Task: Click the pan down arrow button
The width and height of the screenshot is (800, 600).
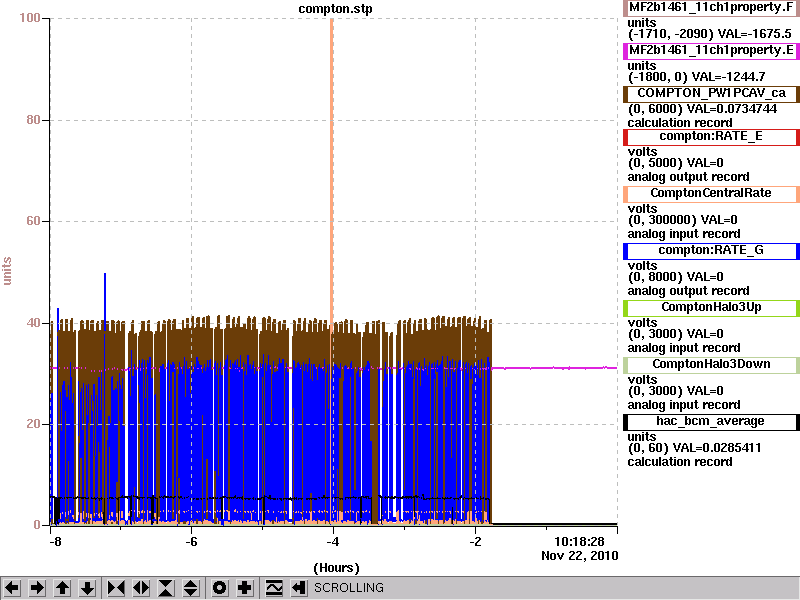Action: 87,588
